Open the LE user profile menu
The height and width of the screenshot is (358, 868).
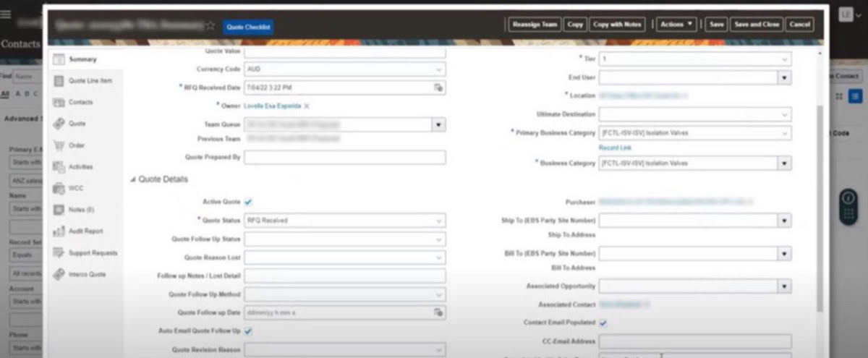(849, 14)
